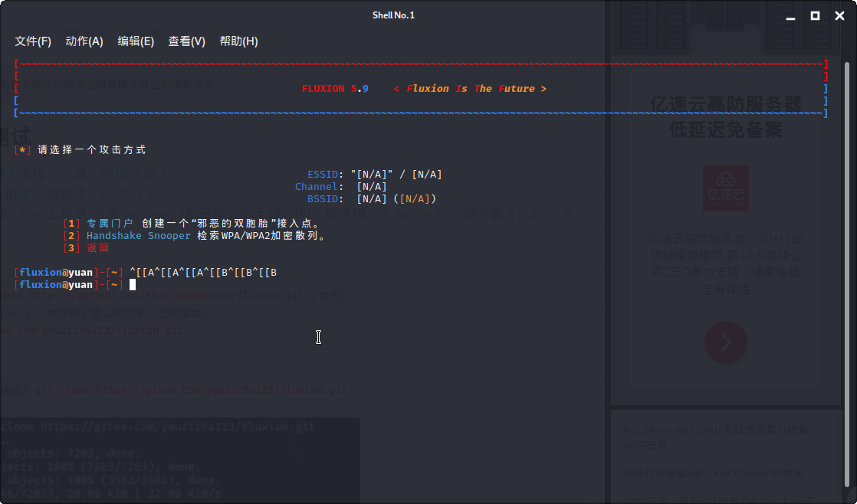Click the 请选择一个攻击方式 prompt line
This screenshot has width=857, height=504.
(x=80, y=149)
